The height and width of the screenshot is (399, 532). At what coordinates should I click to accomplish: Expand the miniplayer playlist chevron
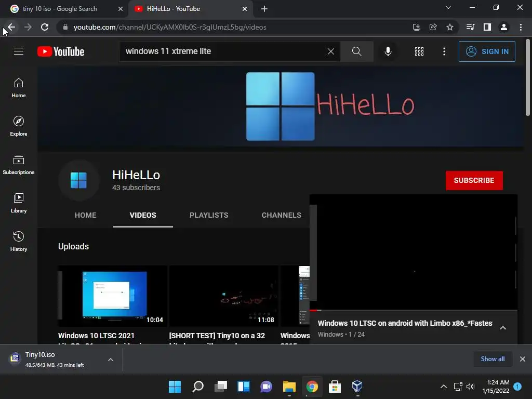point(503,328)
